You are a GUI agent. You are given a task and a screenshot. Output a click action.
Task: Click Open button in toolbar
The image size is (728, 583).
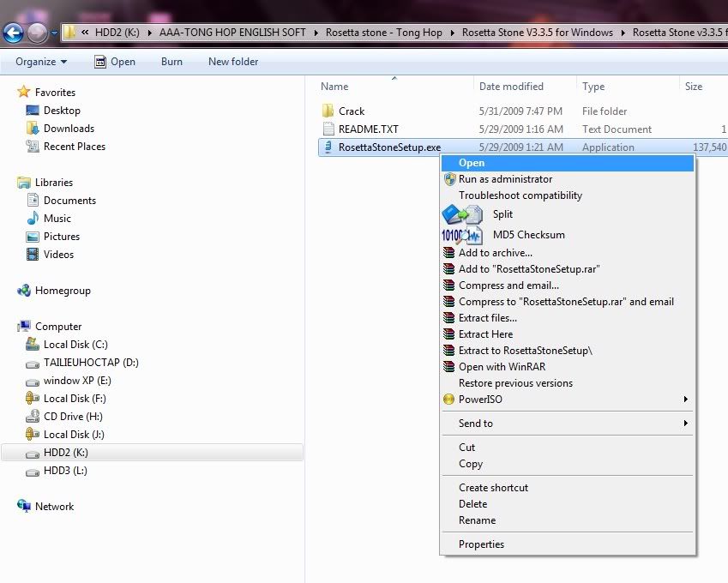[115, 62]
